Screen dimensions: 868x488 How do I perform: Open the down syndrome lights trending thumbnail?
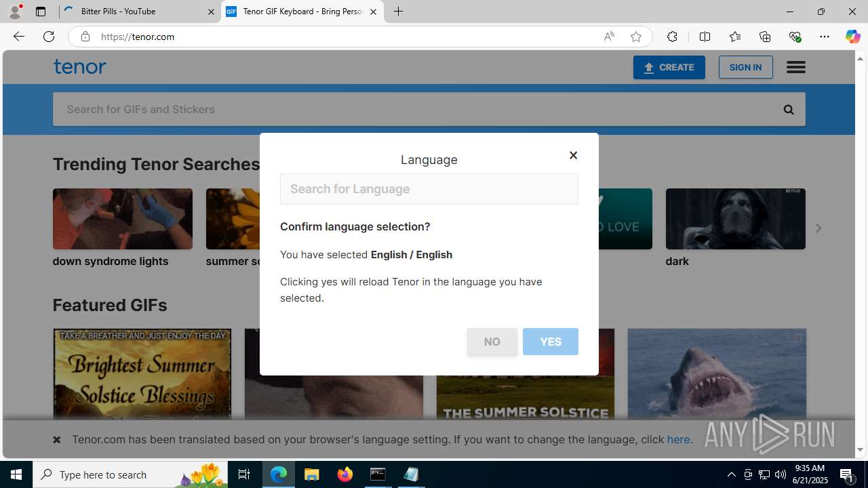coord(122,219)
